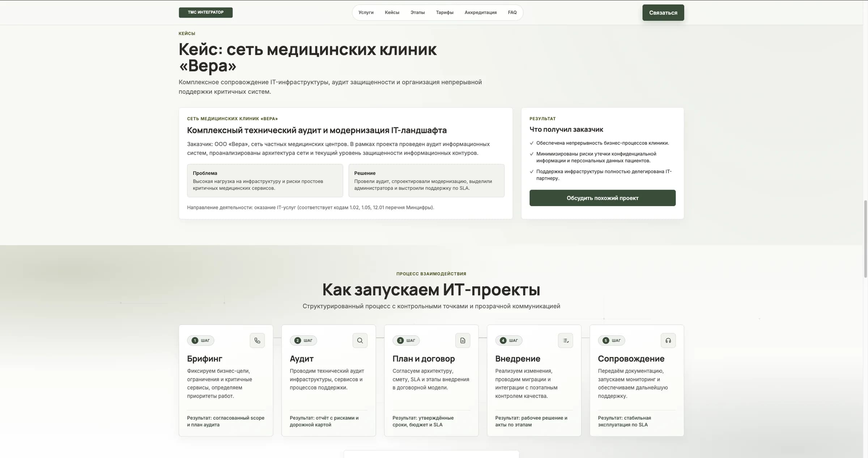The width and height of the screenshot is (868, 458).
Task: Navigate to the Аккредитация section
Action: pos(481,12)
